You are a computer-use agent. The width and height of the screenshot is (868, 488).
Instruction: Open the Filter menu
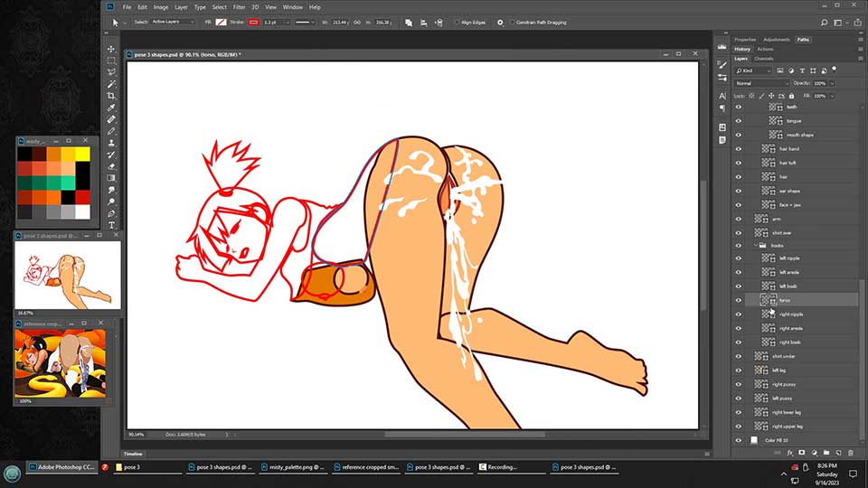[x=239, y=6]
